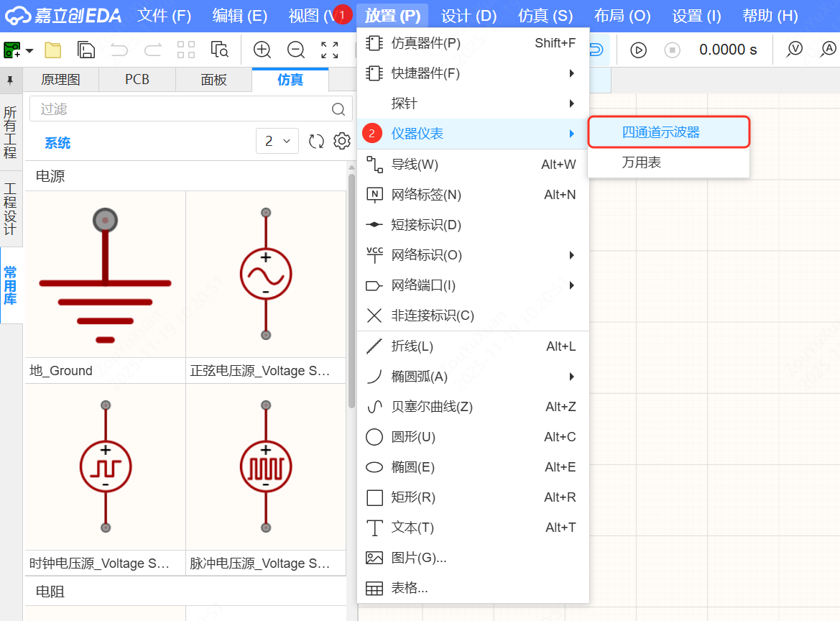Open the library settings gear icon
Image resolution: width=840 pixels, height=621 pixels.
coord(341,141)
